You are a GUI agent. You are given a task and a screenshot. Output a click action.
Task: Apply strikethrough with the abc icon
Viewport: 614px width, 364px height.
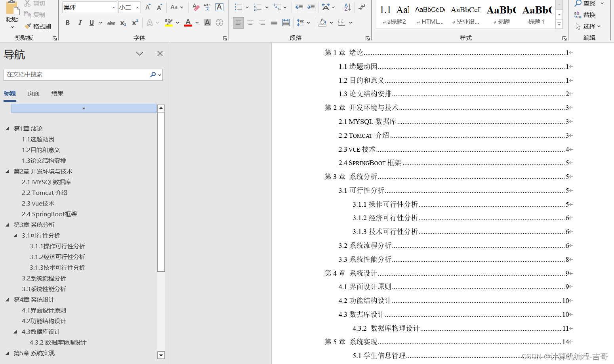pos(111,23)
